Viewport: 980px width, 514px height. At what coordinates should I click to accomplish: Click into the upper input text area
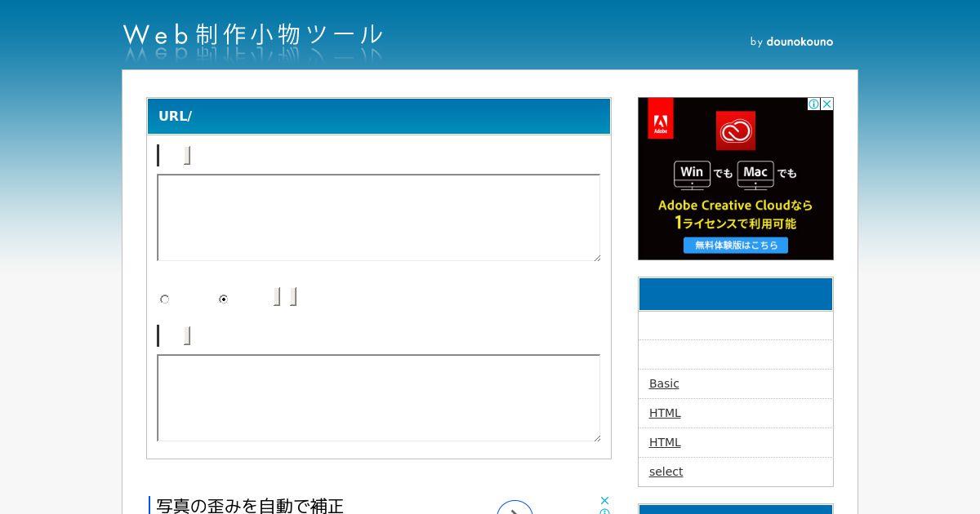coord(379,218)
